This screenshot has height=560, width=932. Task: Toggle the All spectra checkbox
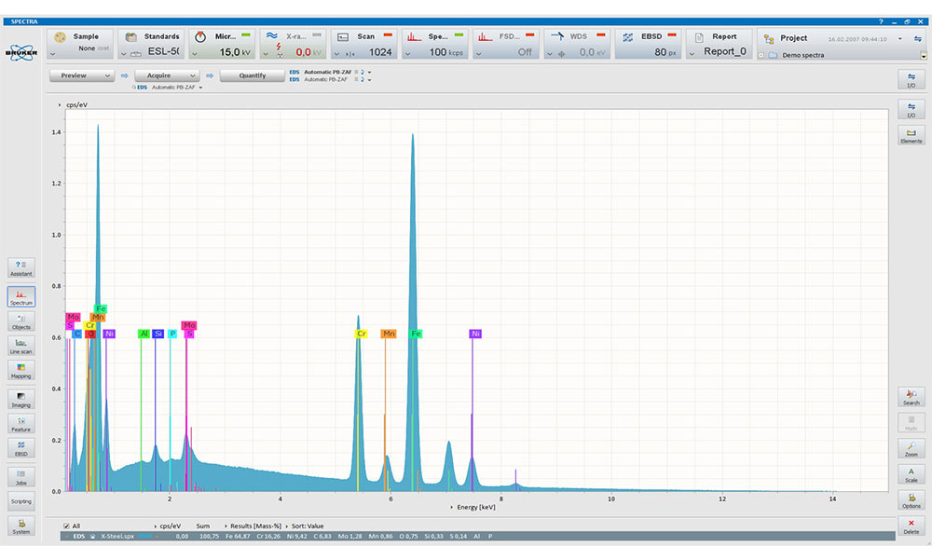click(x=65, y=526)
